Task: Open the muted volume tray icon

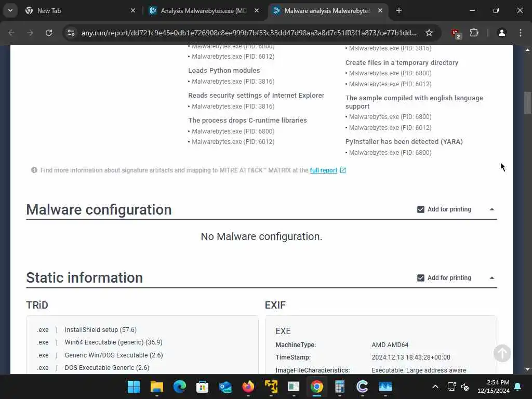Action: click(465, 387)
